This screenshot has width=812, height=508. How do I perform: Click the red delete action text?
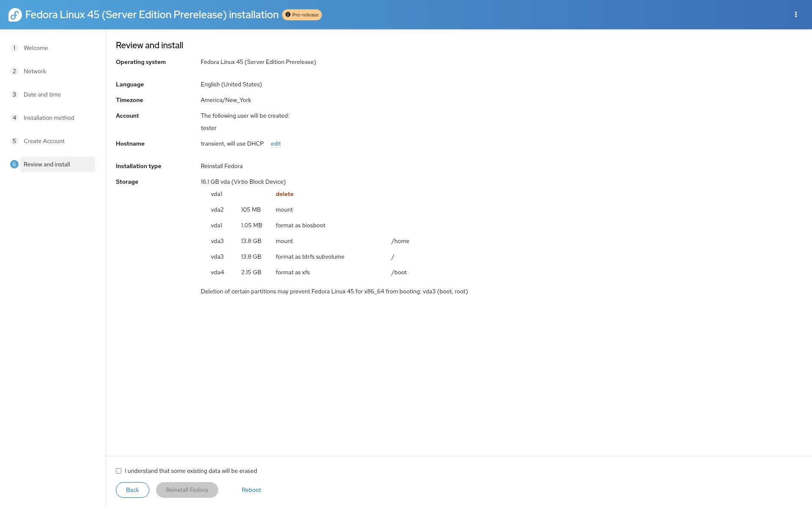[285, 194]
